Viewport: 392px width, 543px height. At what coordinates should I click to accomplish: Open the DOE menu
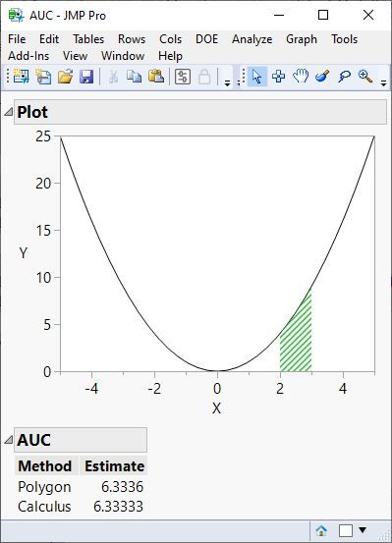207,39
